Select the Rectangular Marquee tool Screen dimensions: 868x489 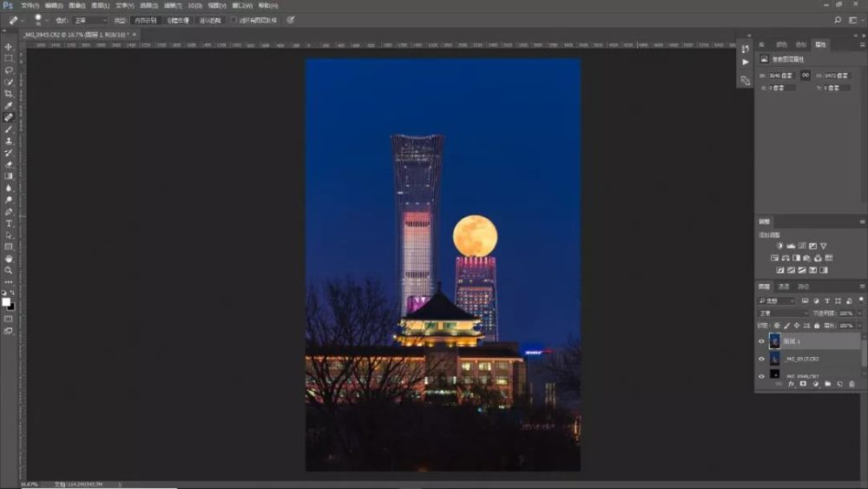(9, 59)
